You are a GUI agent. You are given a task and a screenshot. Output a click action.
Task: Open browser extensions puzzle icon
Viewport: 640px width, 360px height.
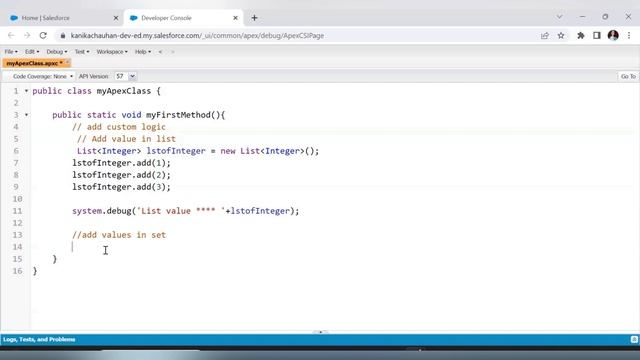pyautogui.click(x=580, y=36)
